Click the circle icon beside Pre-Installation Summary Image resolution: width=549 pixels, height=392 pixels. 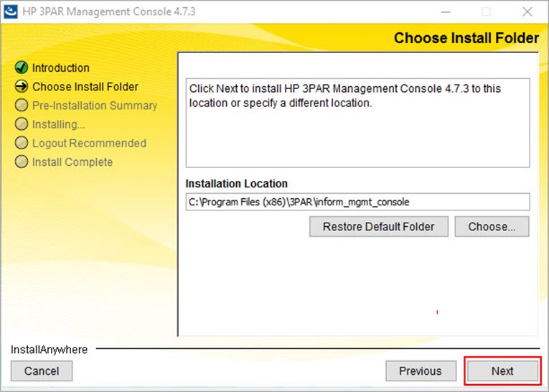coord(22,105)
